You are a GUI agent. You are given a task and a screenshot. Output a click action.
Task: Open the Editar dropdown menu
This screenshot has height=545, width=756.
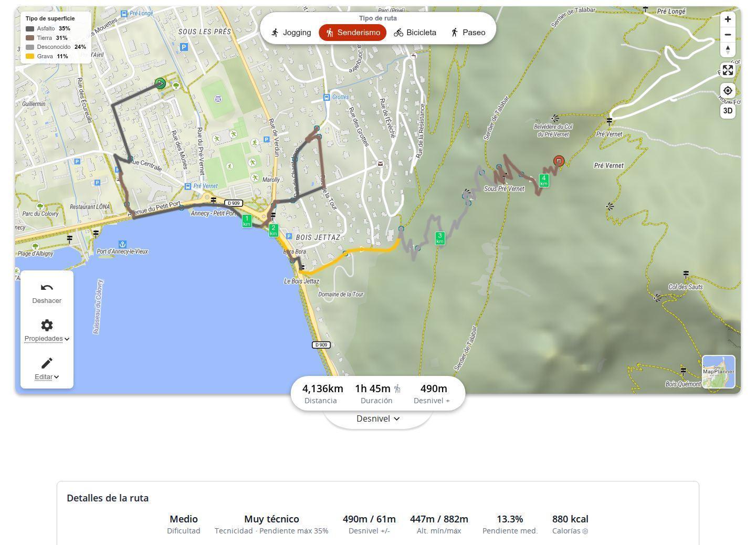pyautogui.click(x=47, y=369)
